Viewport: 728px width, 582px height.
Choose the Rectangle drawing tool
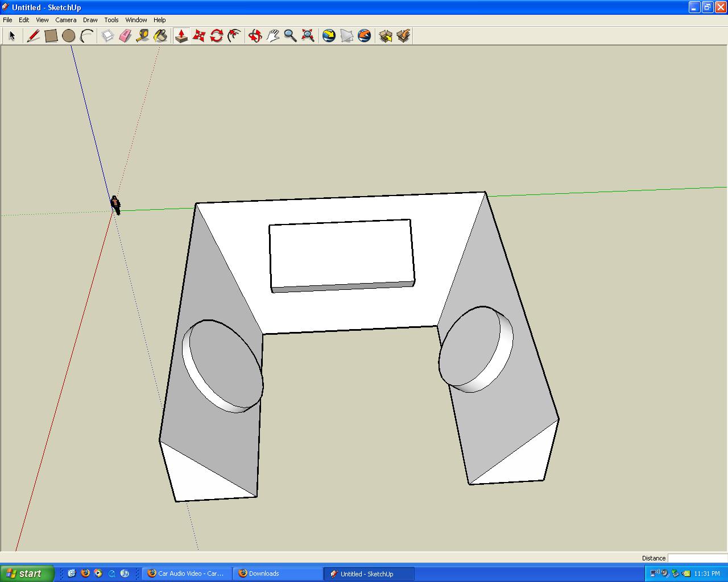pos(51,36)
